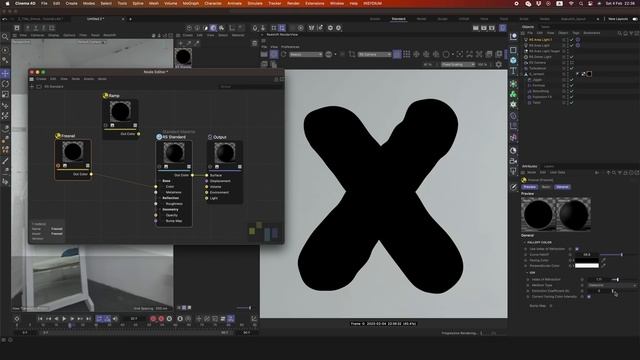Image resolution: width=640 pixels, height=360 pixels.
Task: Open the Simulate menu in menu bar
Action: pyautogui.click(x=255, y=3)
